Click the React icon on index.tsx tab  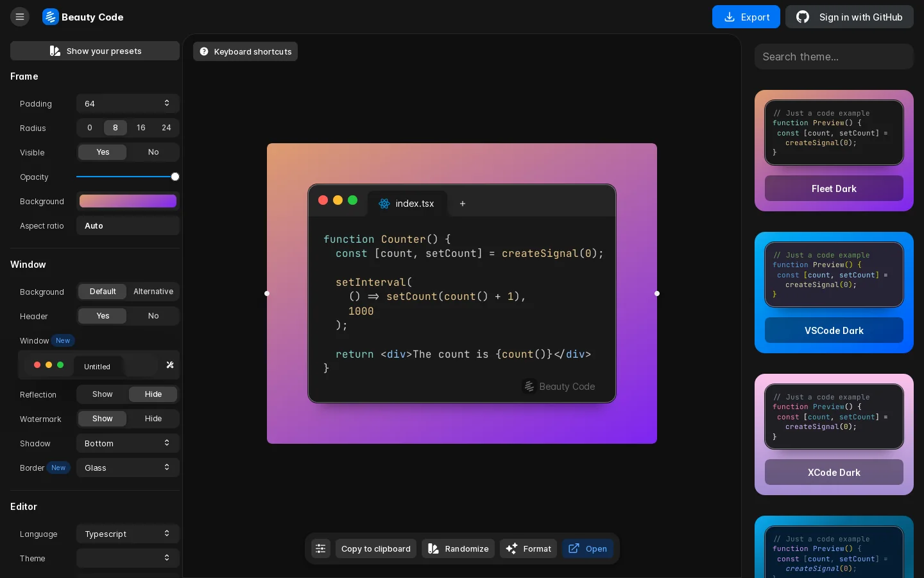pos(384,204)
